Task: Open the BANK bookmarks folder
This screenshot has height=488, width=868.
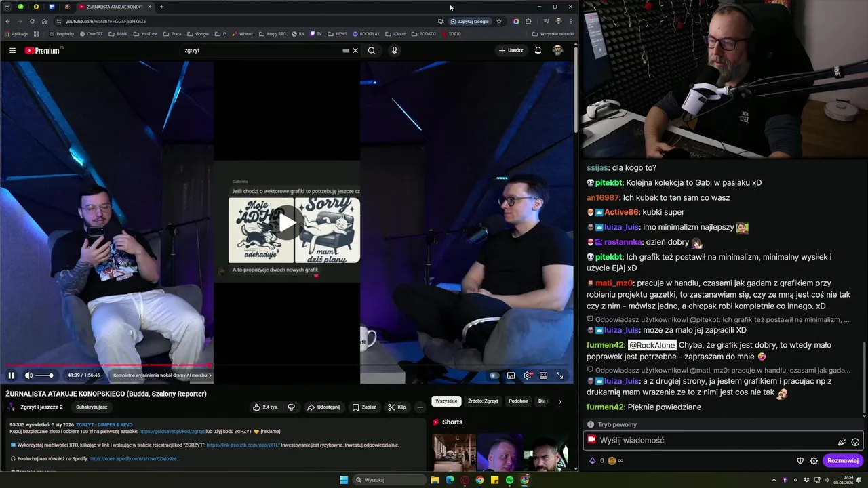Action: 119,33
